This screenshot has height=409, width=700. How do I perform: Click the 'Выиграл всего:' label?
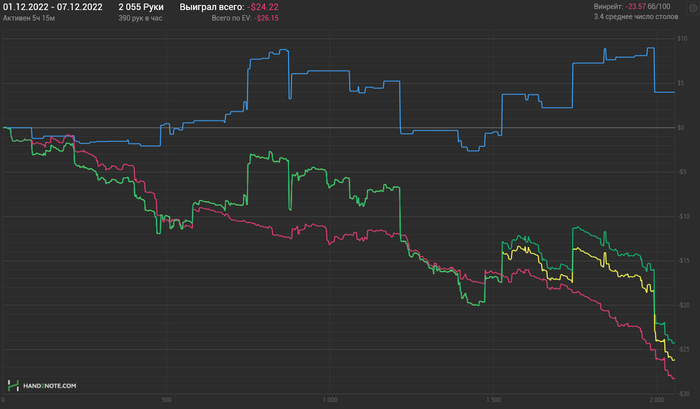[212, 7]
